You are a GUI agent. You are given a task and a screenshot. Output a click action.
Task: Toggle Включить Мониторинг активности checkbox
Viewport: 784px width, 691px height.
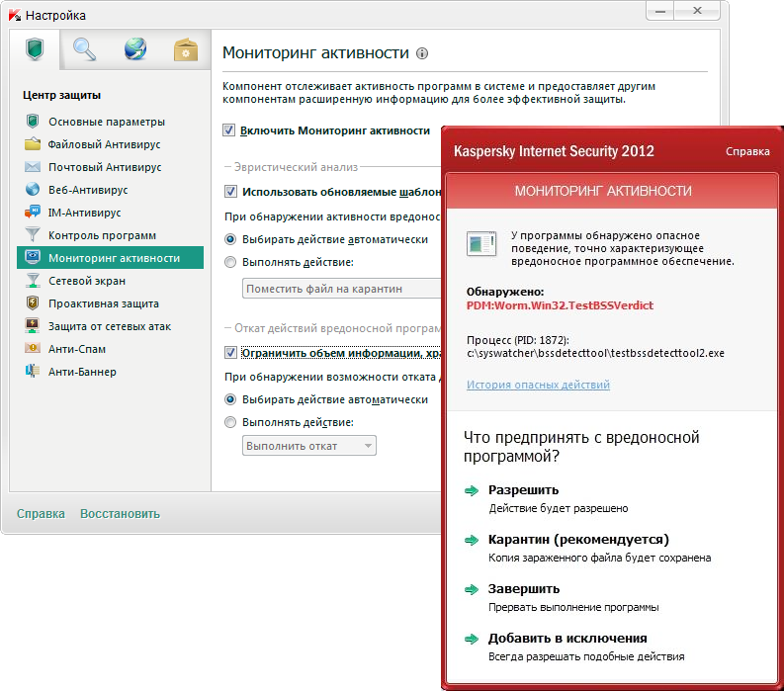(x=229, y=130)
